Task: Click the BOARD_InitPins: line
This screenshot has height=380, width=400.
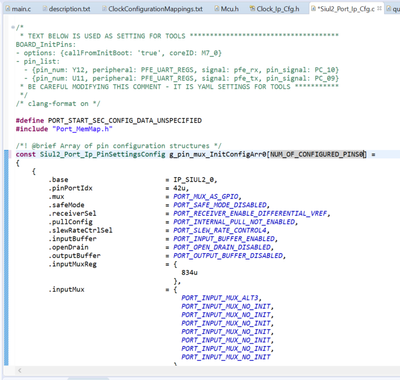Action: point(46,44)
